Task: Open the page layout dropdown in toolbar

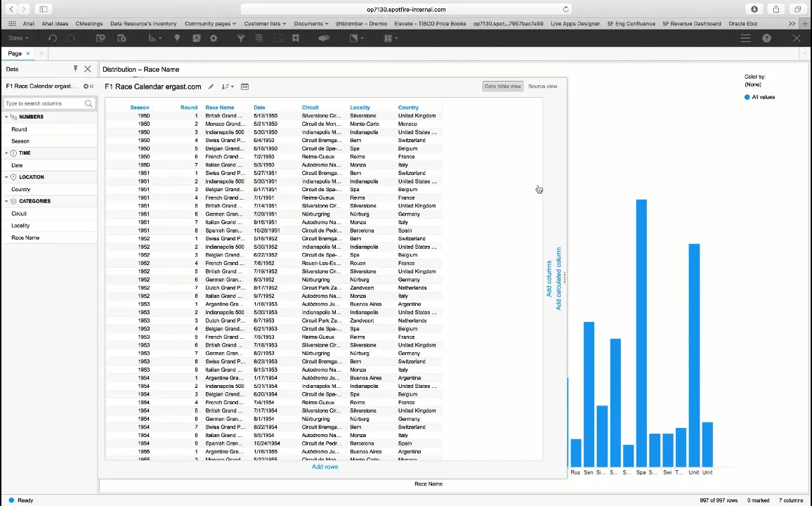Action: (x=391, y=39)
